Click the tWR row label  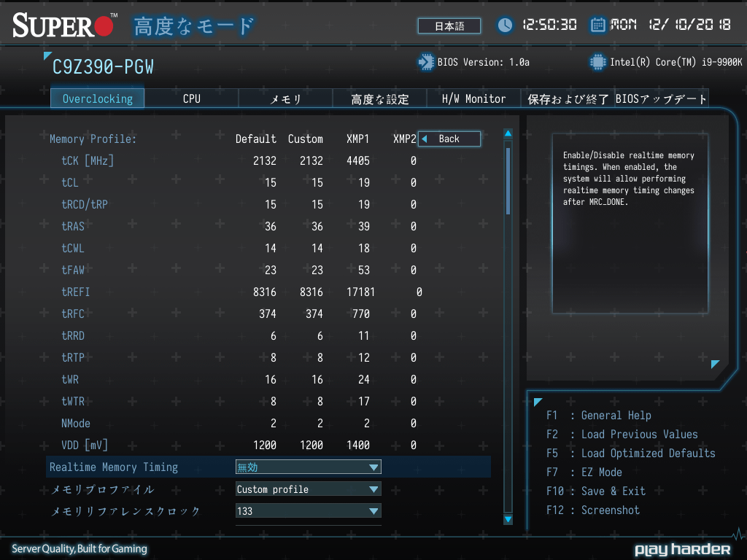pos(70,380)
